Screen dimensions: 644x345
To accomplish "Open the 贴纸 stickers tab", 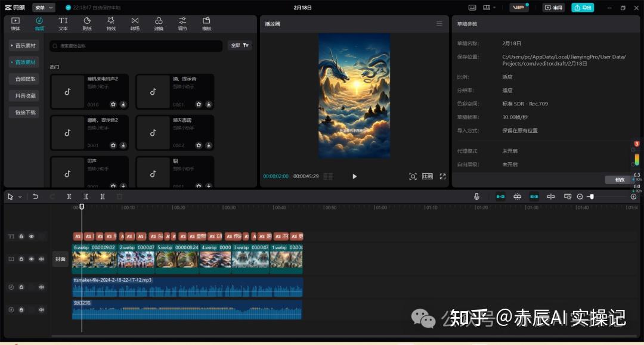I will point(87,24).
